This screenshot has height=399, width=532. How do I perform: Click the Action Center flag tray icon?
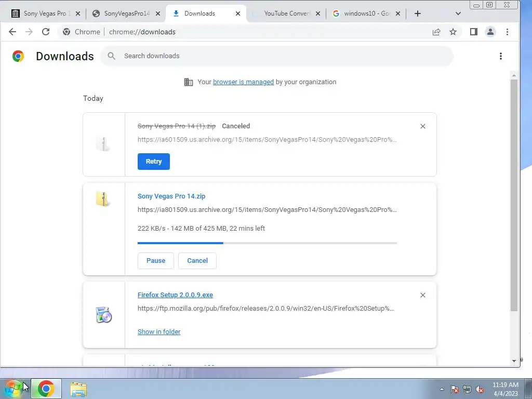(455, 389)
